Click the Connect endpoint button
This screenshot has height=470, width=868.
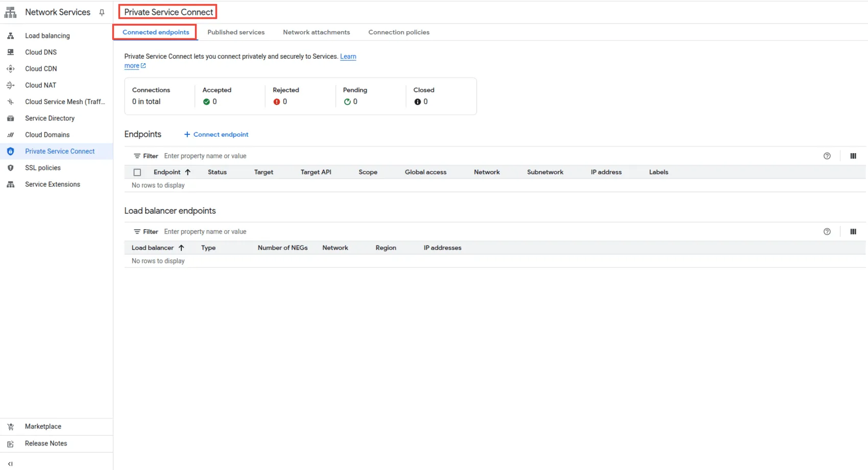(216, 135)
